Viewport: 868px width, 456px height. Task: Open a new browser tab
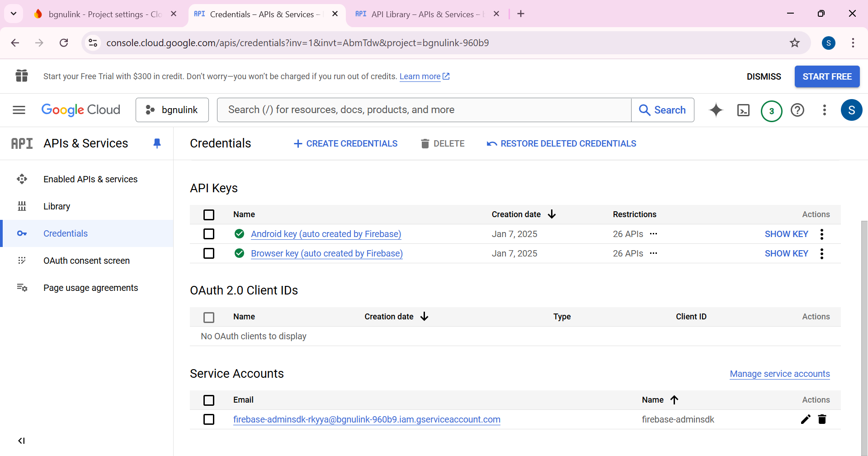521,14
